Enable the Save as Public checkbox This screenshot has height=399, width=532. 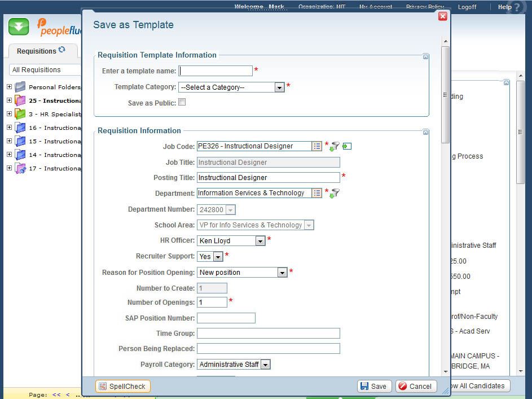182,102
